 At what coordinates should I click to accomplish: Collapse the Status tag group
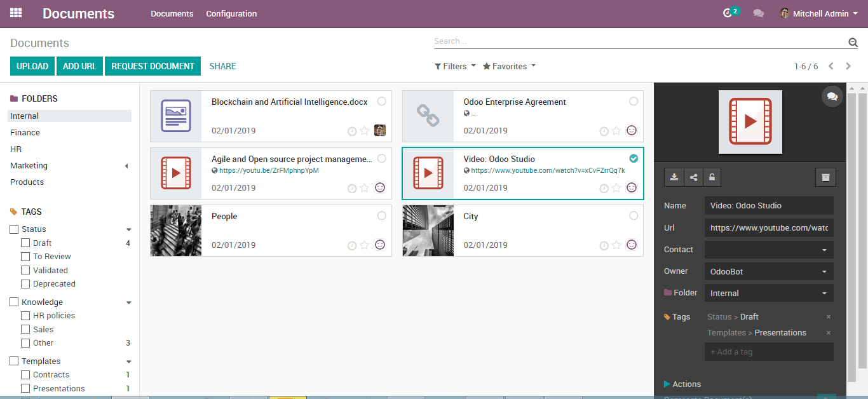click(128, 229)
